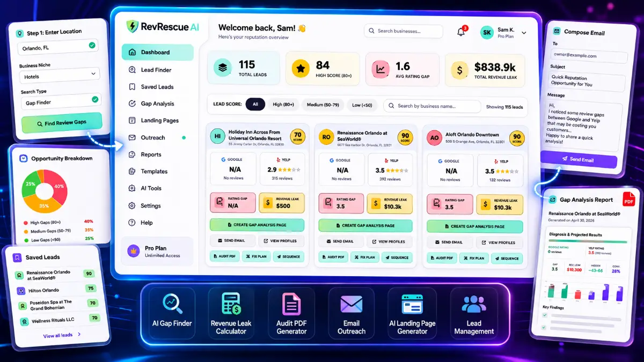The width and height of the screenshot is (644, 362).
Task: Click the Find Review Gaps button
Action: click(61, 123)
